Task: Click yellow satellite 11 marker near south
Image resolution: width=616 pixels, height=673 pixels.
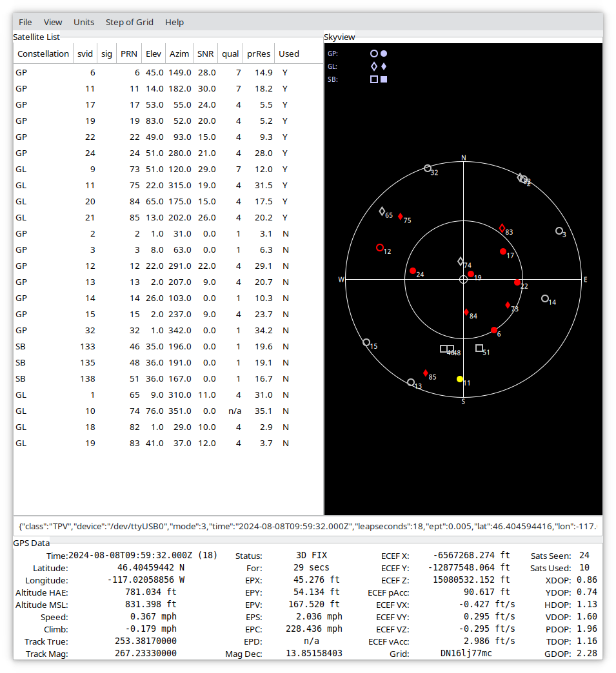Action: pyautogui.click(x=460, y=379)
